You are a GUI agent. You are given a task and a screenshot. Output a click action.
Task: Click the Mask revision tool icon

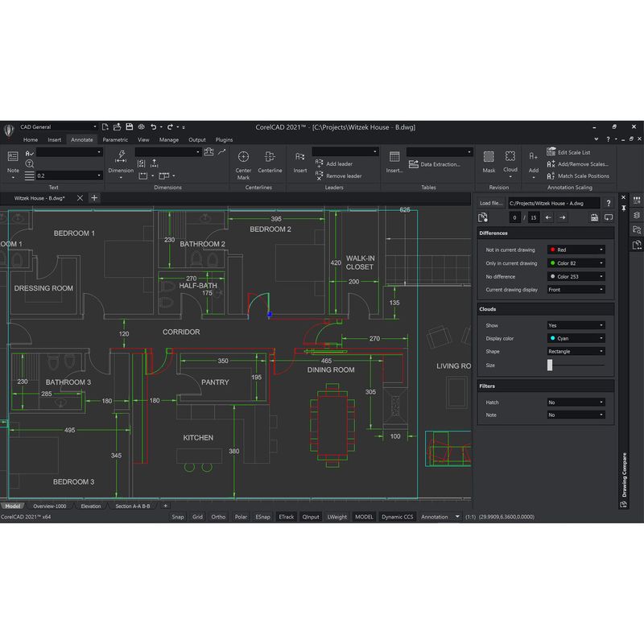489,156
